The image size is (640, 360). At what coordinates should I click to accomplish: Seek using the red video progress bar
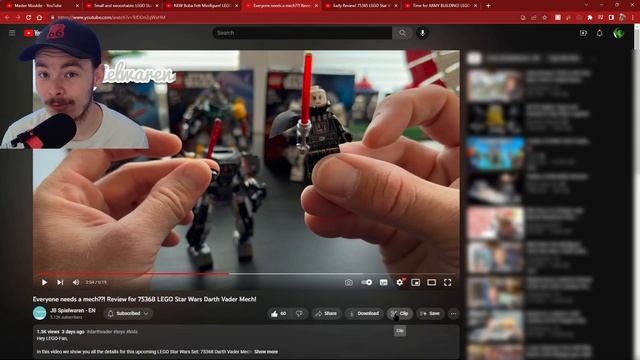click(x=246, y=274)
